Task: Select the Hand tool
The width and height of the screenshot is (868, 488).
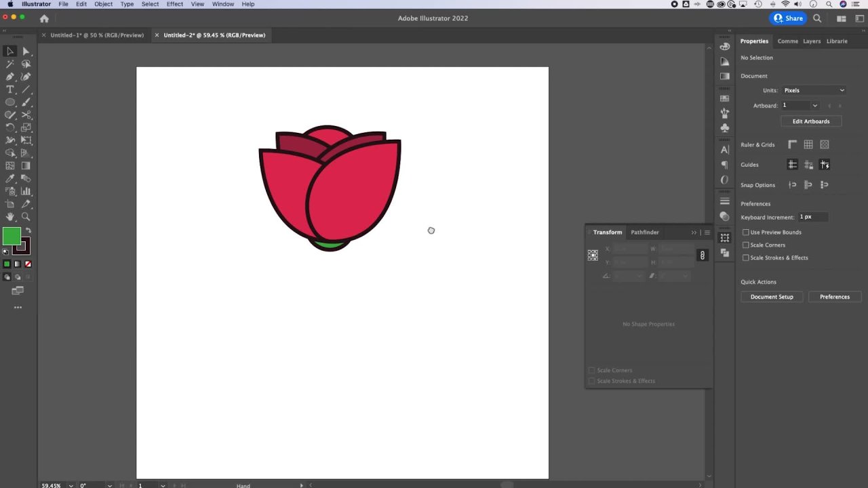Action: click(x=10, y=217)
